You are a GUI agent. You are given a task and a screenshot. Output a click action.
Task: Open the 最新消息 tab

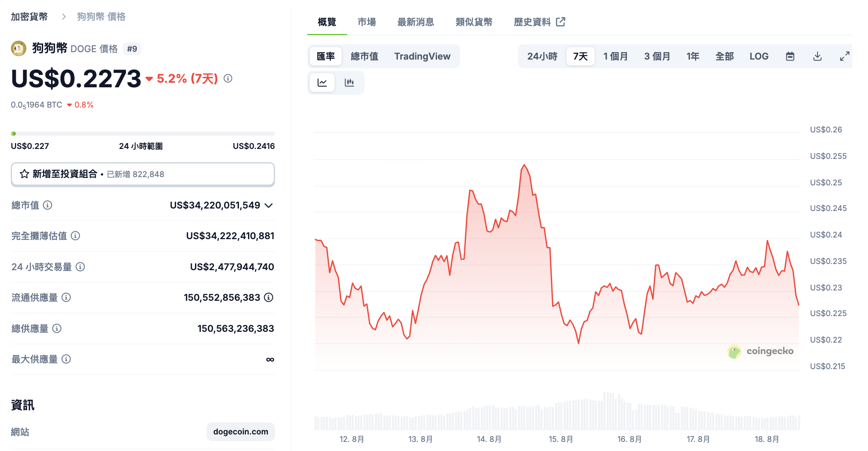(415, 22)
